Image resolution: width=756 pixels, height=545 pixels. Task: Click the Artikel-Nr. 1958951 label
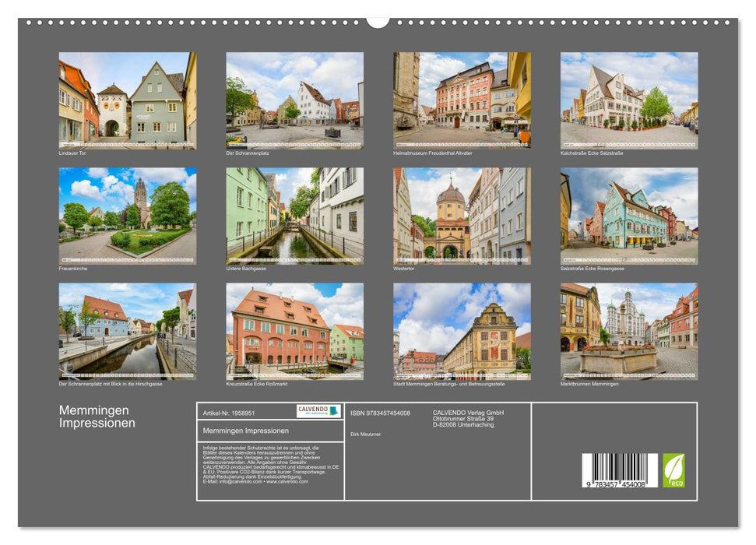[229, 413]
